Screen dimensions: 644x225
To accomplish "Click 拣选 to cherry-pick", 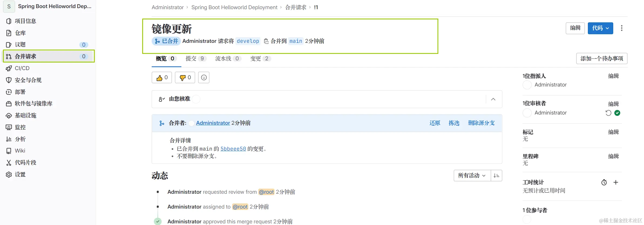I will click(454, 123).
